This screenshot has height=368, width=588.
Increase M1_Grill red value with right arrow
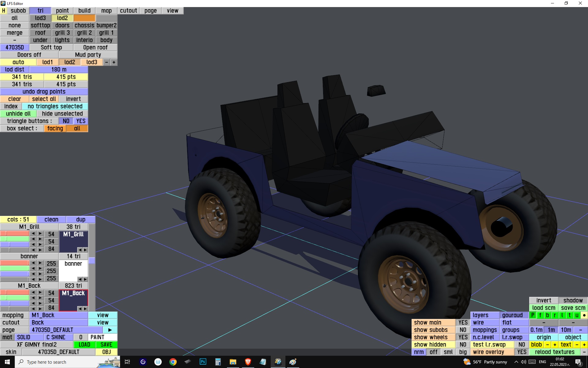pyautogui.click(x=40, y=234)
